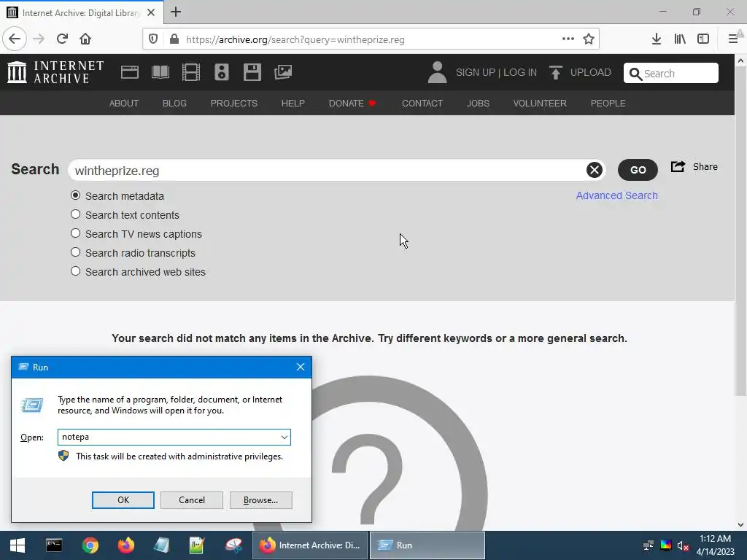Click the muted volume tray icon

pyautogui.click(x=683, y=545)
